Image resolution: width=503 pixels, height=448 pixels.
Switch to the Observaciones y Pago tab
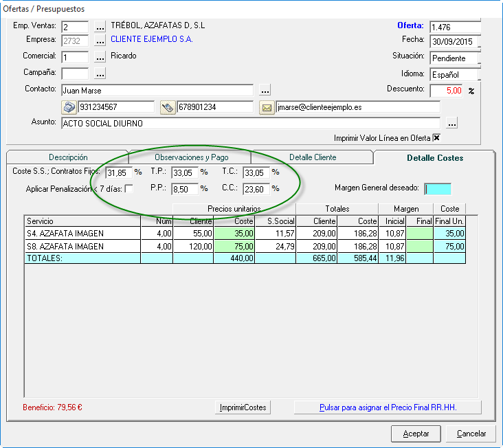191,157
